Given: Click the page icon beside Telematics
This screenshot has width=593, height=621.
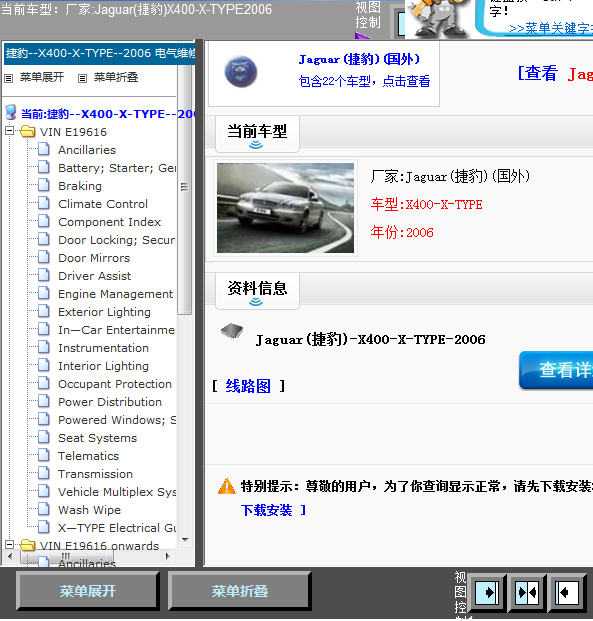Looking at the screenshot, I should [x=44, y=455].
